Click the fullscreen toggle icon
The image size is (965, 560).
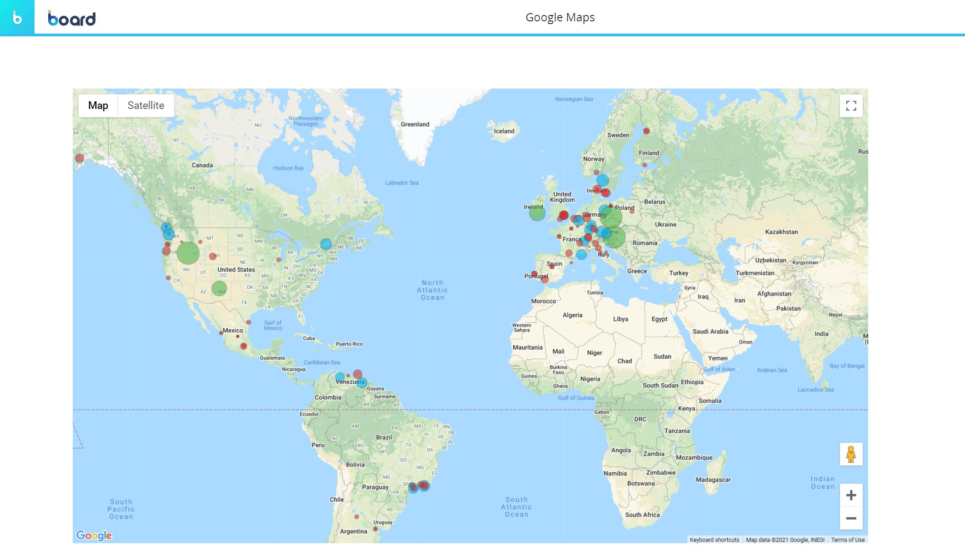[x=851, y=105]
